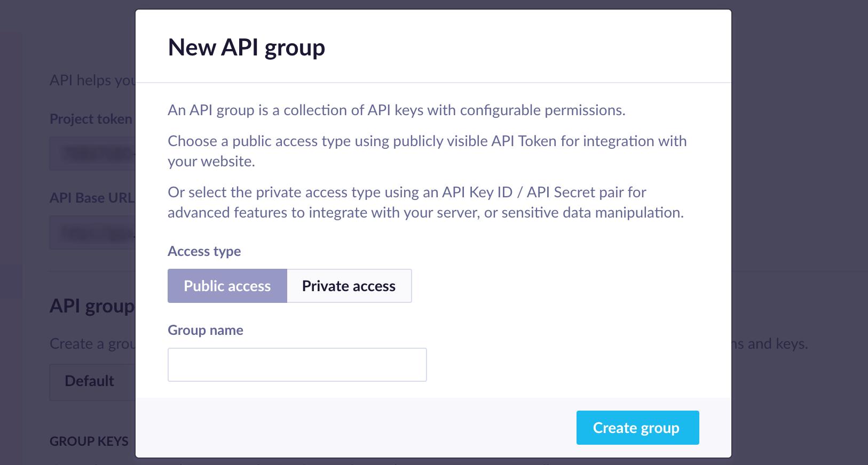The width and height of the screenshot is (868, 465).
Task: Click the API Base URL label
Action: pyautogui.click(x=92, y=198)
